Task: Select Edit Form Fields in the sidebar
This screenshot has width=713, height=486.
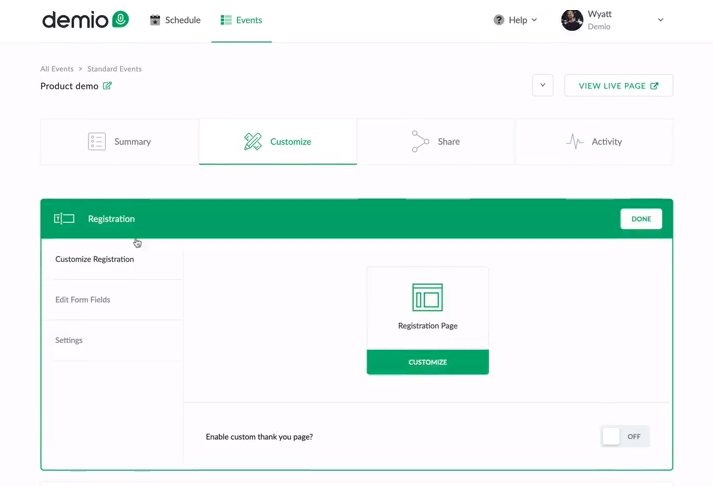Action: (83, 300)
